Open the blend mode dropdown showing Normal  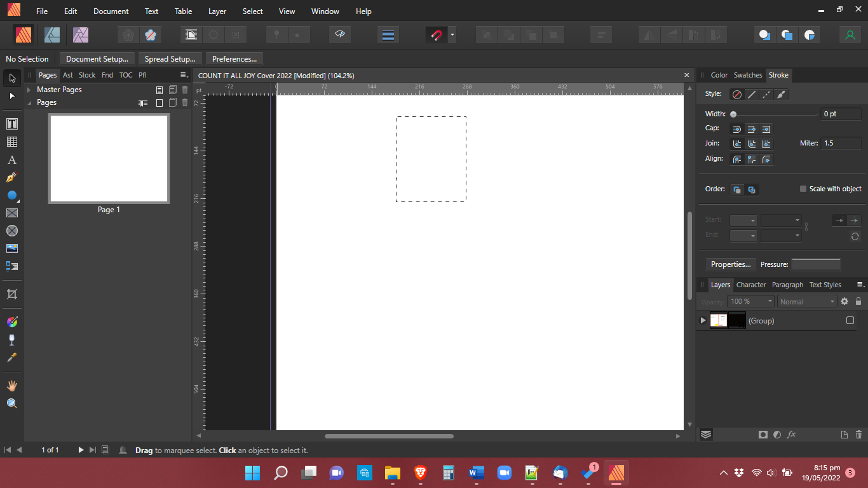(x=806, y=301)
